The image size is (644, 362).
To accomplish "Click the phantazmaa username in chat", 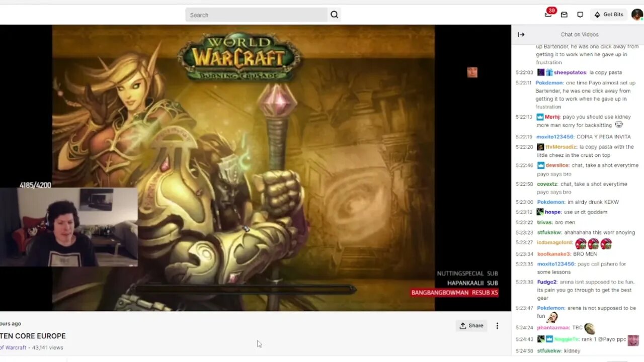I will 552,328.
